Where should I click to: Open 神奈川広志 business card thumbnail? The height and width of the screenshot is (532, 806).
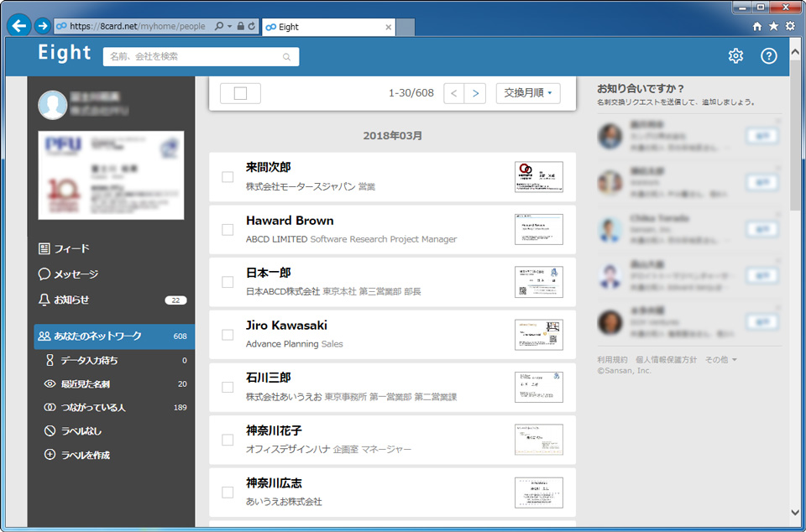pos(539,493)
